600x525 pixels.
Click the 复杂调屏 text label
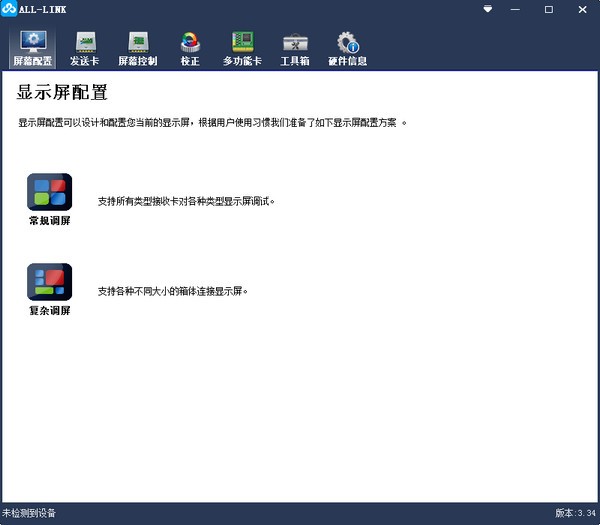49,310
